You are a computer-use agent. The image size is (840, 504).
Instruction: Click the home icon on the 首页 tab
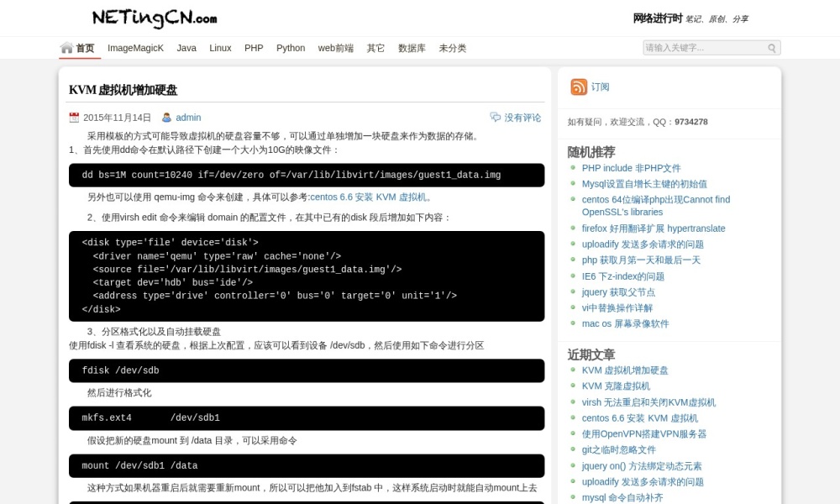pos(66,48)
